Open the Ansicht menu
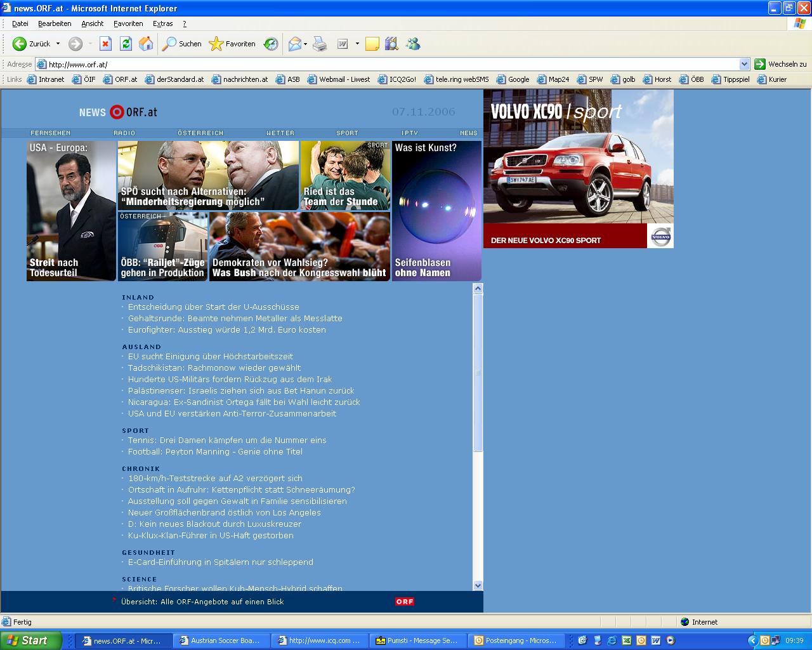This screenshot has height=650, width=812. [x=92, y=23]
